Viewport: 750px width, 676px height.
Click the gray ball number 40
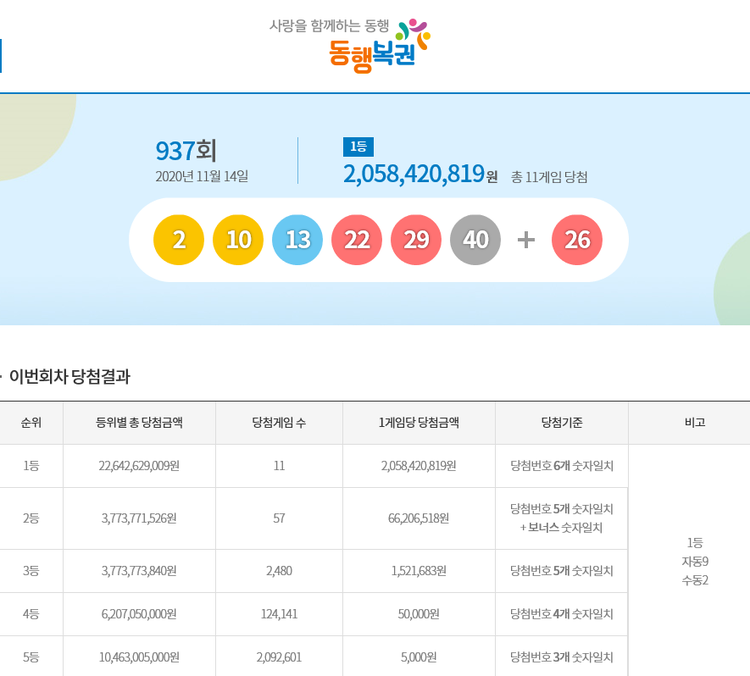pos(475,240)
